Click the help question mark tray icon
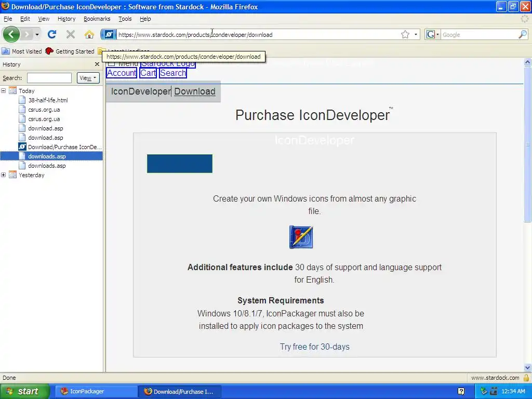The image size is (532, 399). (461, 391)
